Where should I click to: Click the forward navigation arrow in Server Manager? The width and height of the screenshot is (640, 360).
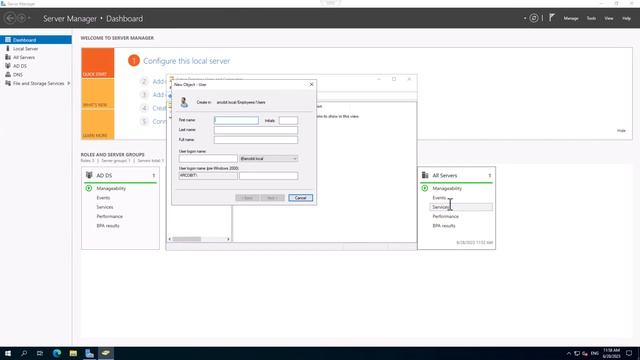point(21,18)
